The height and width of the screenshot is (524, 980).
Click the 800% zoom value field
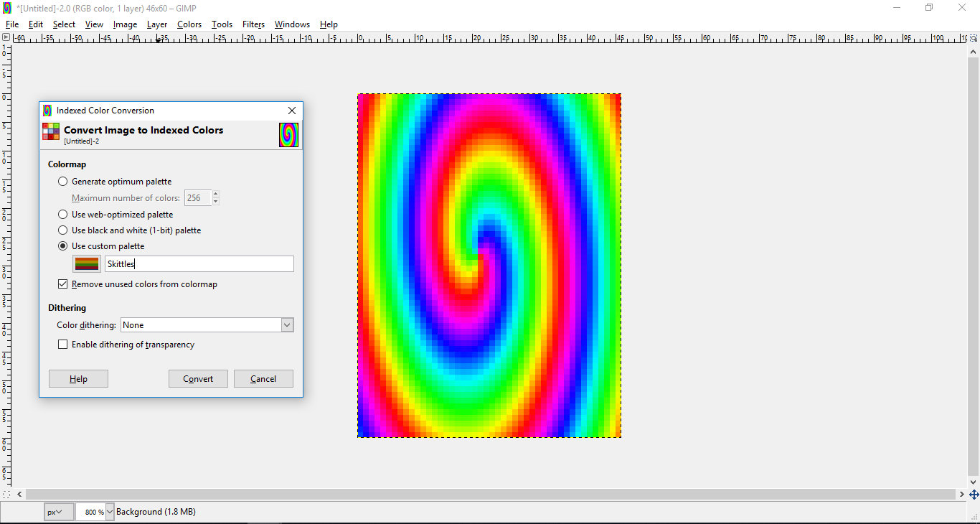90,512
